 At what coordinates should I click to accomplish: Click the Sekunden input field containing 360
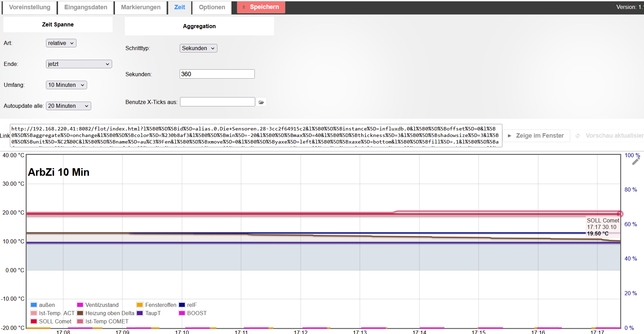click(x=217, y=74)
